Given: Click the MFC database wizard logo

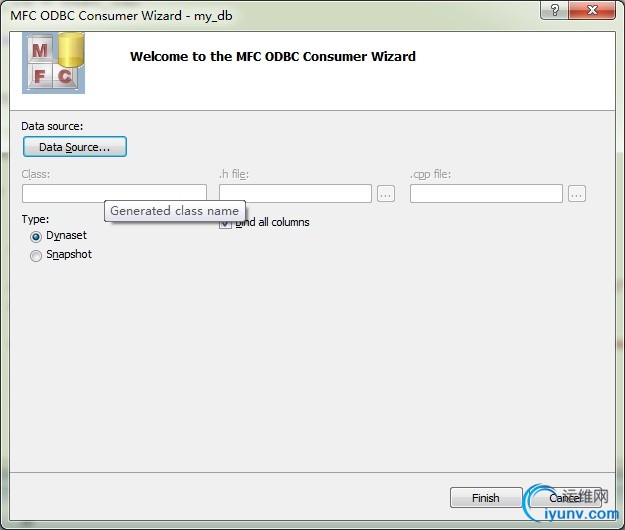Looking at the screenshot, I should pyautogui.click(x=53, y=63).
